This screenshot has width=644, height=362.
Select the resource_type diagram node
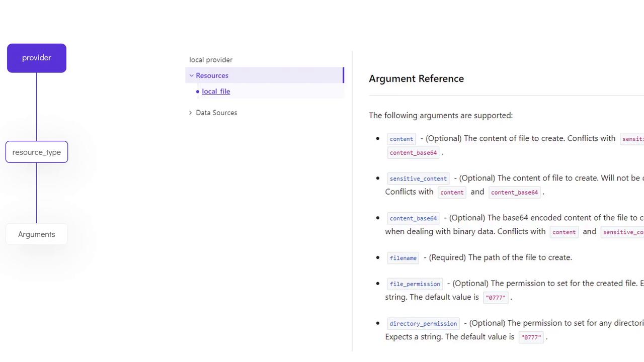[37, 152]
